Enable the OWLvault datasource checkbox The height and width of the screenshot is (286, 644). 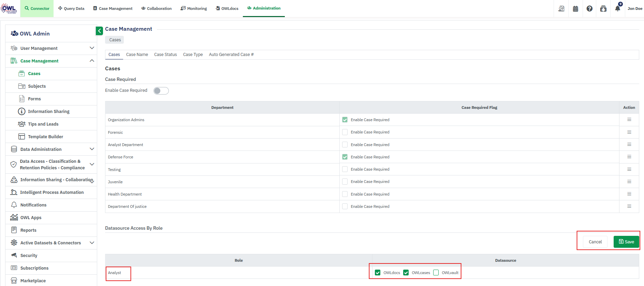(436, 273)
